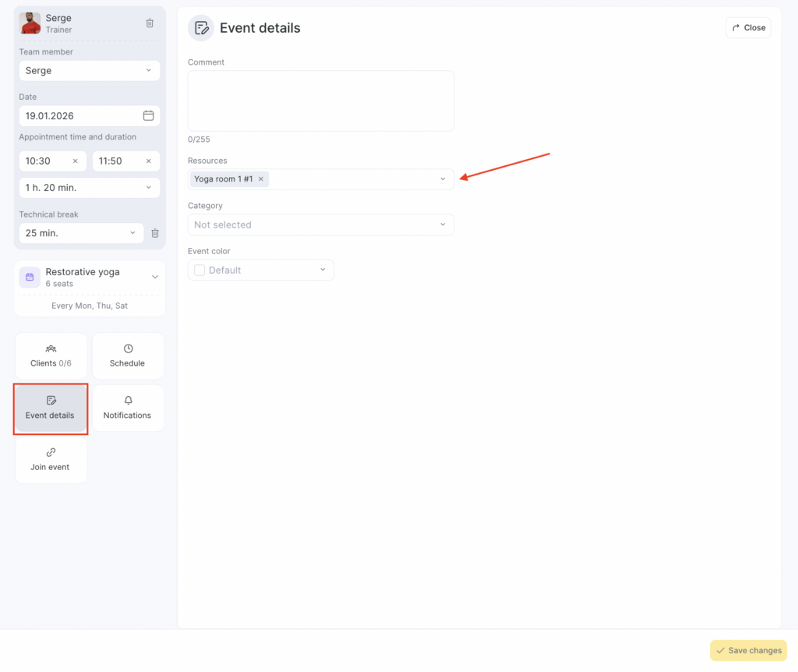The height and width of the screenshot is (672, 798).
Task: Expand the Restorative yoga service card
Action: pyautogui.click(x=154, y=277)
